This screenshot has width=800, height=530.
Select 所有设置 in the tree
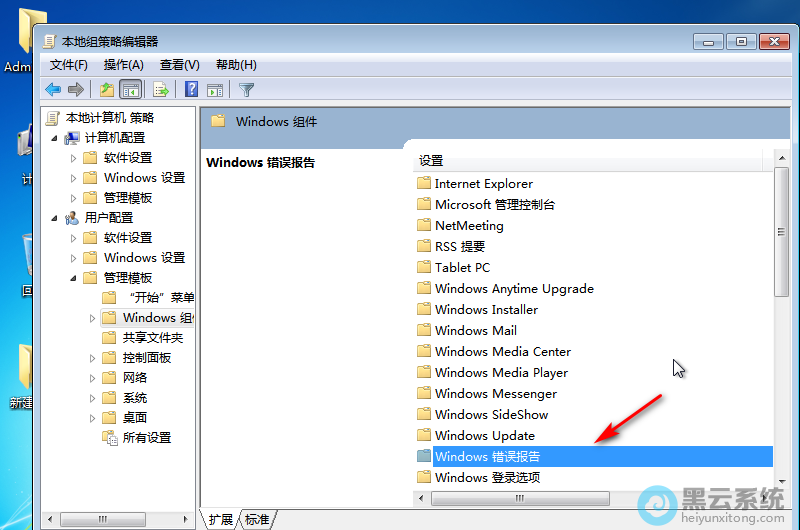coord(146,438)
